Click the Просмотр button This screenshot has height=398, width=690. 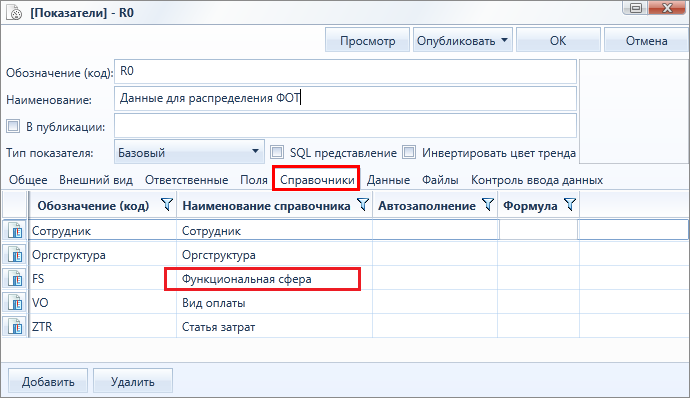pos(367,40)
